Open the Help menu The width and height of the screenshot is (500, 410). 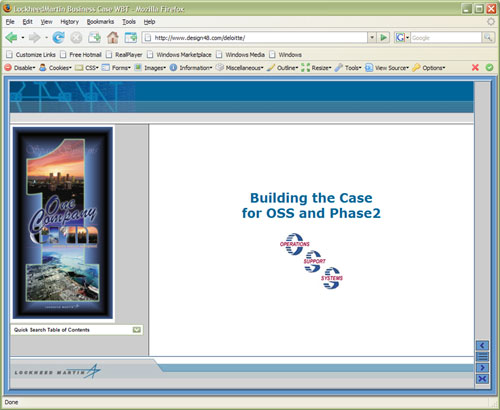[149, 22]
